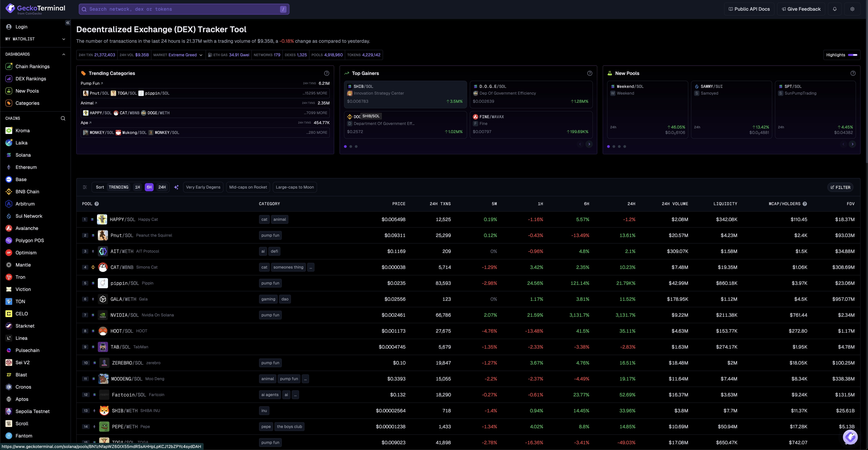Open the FILTER button
The width and height of the screenshot is (868, 450).
tap(840, 187)
